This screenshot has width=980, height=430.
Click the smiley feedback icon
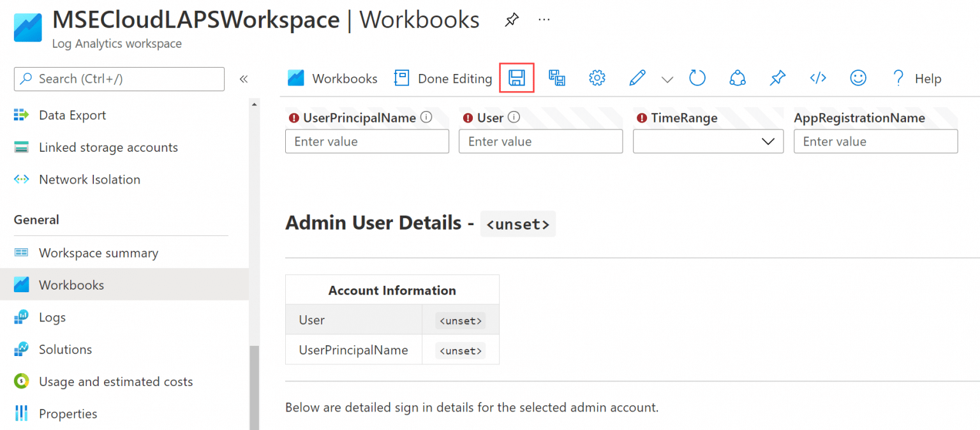[x=858, y=78]
